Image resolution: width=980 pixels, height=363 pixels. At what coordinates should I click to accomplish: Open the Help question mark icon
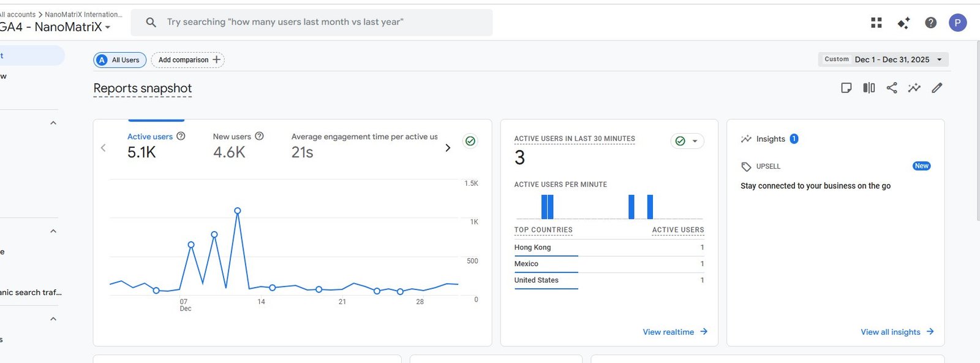(930, 23)
